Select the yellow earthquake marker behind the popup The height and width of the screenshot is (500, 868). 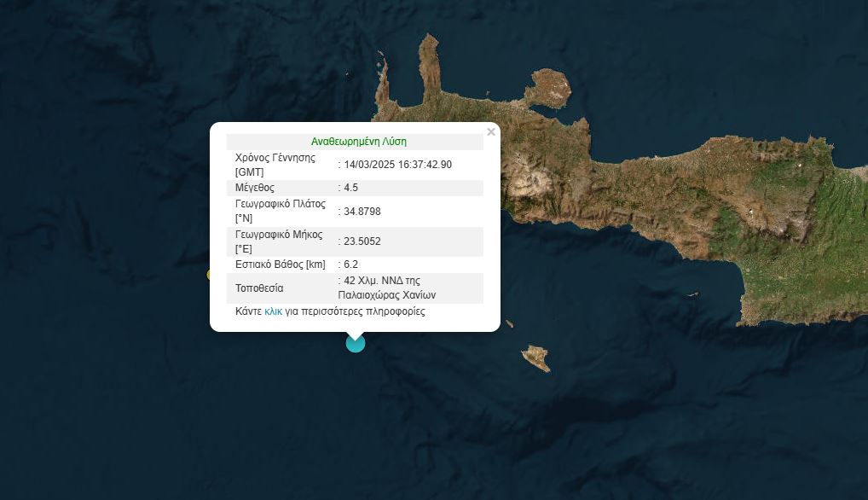click(211, 275)
